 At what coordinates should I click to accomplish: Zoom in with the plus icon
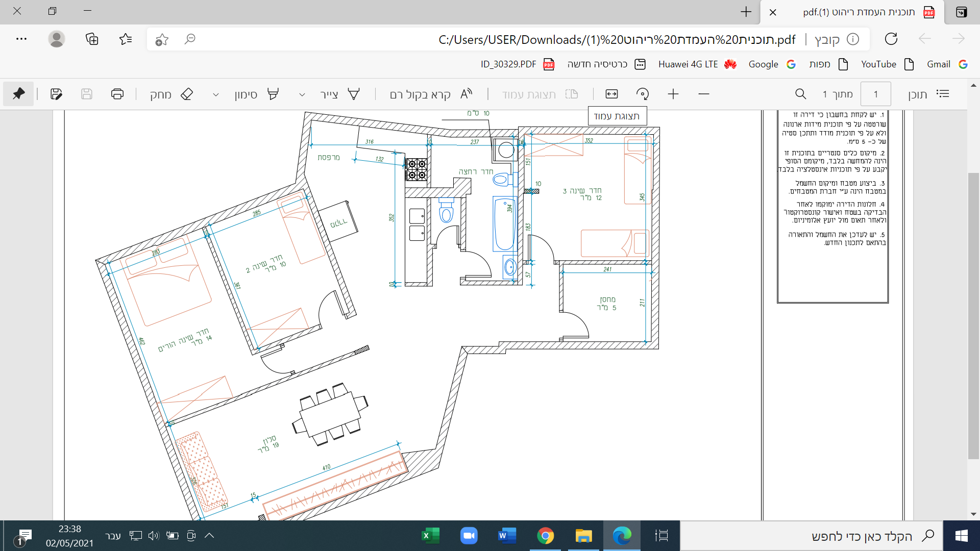673,94
